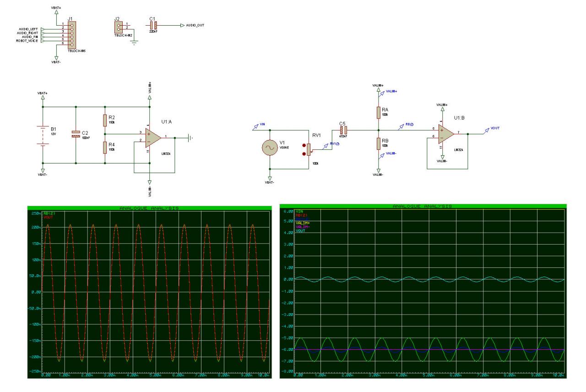Select the RA resistor symbol

tap(378, 112)
